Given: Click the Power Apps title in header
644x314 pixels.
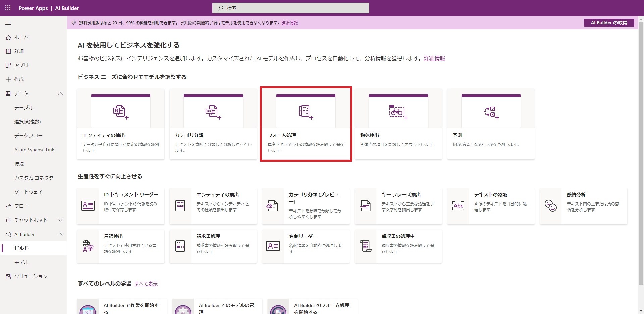Looking at the screenshot, I should (x=33, y=8).
